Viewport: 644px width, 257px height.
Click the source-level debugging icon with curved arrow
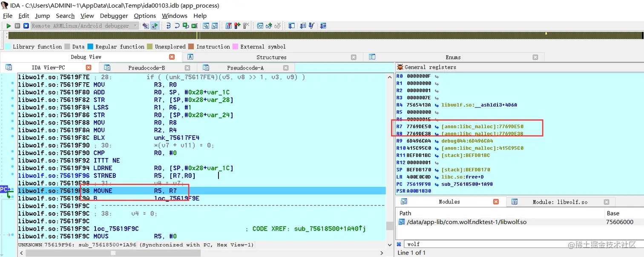click(x=155, y=26)
